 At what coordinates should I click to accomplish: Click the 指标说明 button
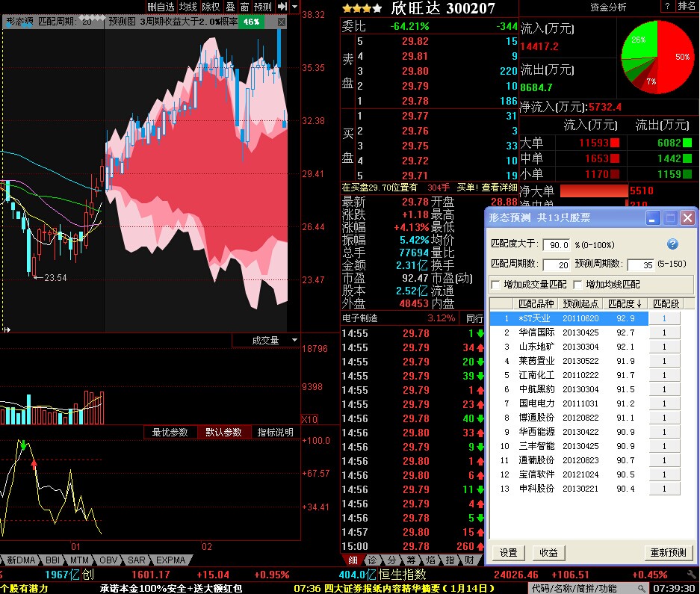275,433
